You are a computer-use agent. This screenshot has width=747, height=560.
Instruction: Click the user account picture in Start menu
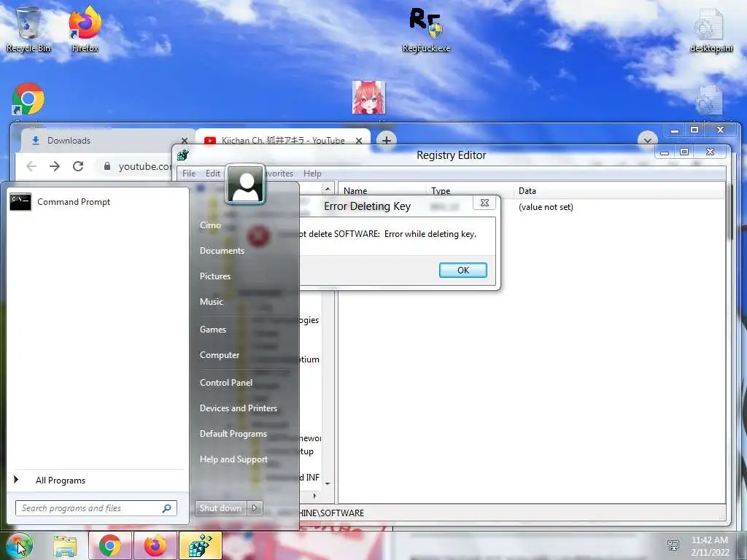click(x=245, y=184)
